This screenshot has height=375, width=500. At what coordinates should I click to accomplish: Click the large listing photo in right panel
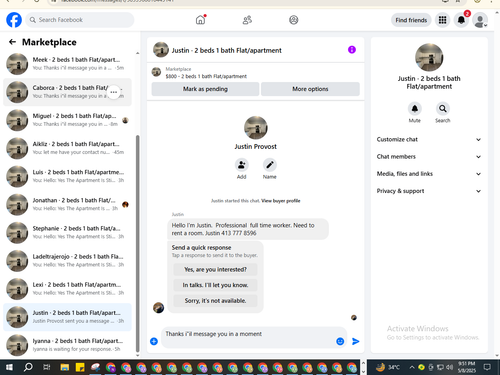(x=429, y=57)
